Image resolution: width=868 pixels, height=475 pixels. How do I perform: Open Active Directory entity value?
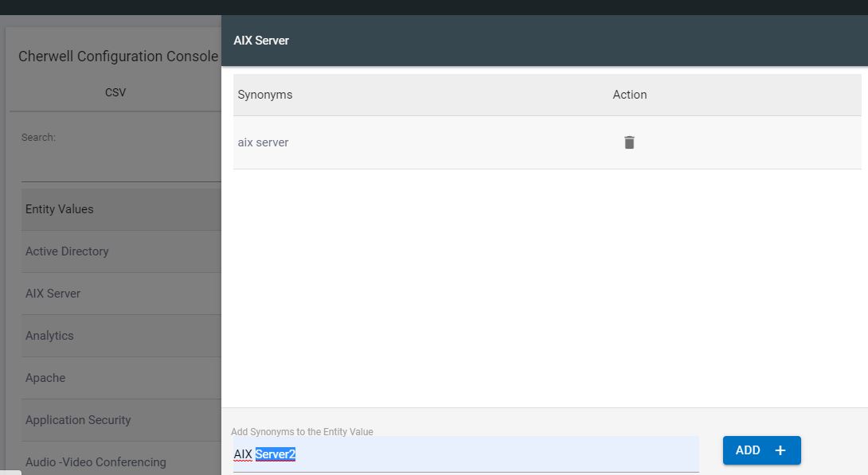tap(67, 251)
